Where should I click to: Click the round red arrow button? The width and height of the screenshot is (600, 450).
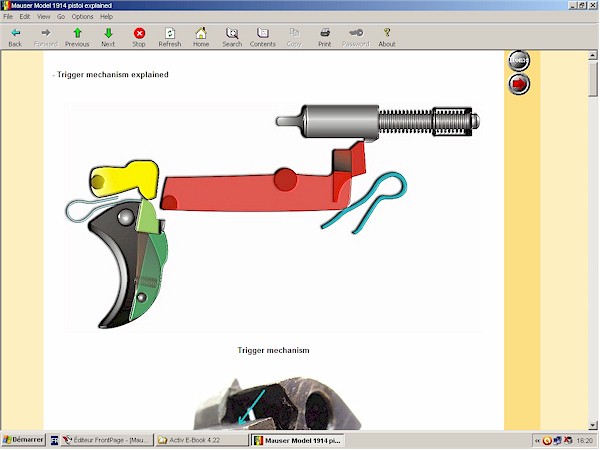tap(519, 84)
